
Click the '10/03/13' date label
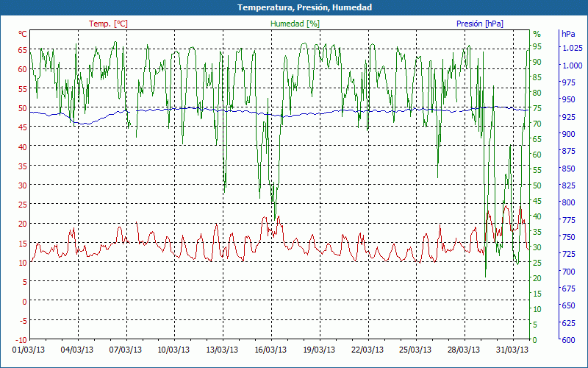173,350
